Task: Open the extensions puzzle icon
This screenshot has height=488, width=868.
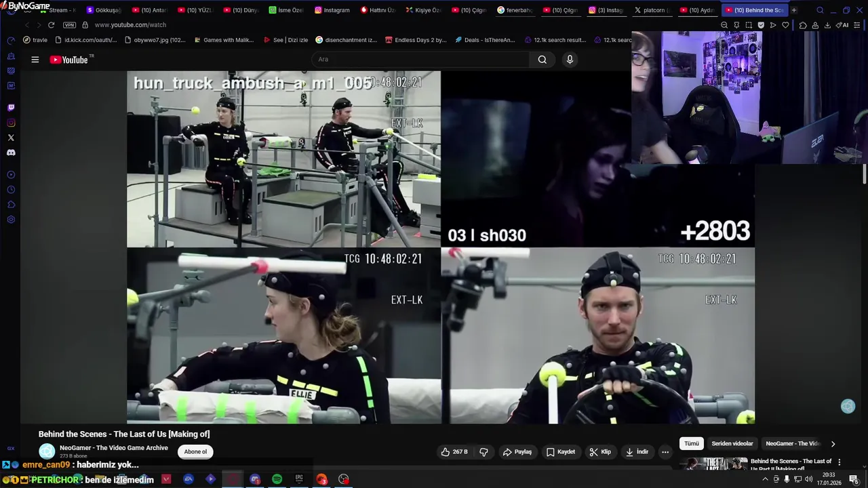Action: click(x=803, y=25)
